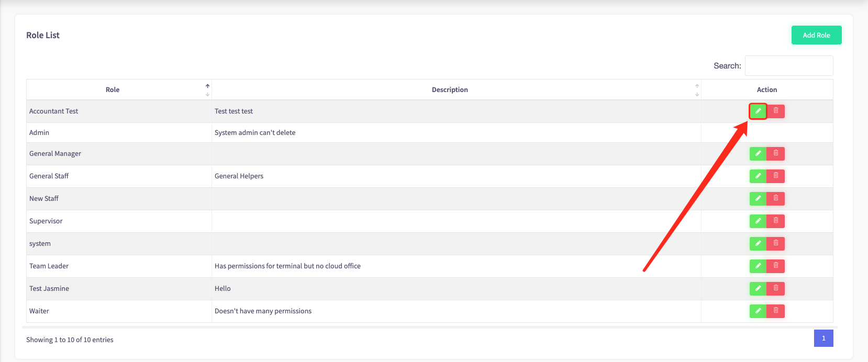Edit the Waiter role
Screen dimensions: 868x362
(758, 311)
